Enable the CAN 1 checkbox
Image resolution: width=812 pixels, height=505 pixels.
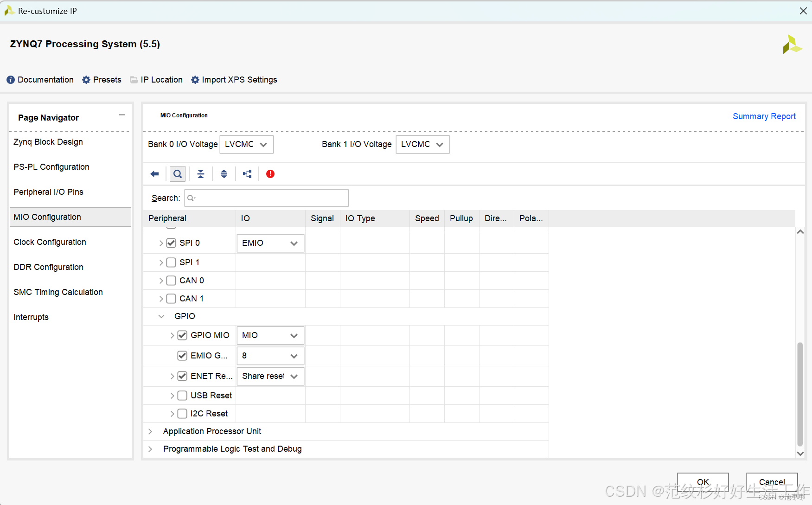(x=171, y=299)
